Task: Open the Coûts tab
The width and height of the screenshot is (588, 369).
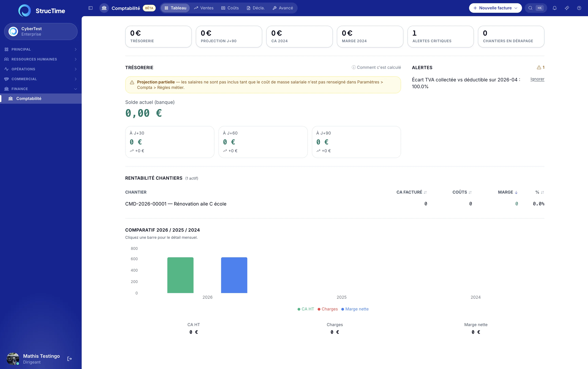Action: (x=230, y=8)
